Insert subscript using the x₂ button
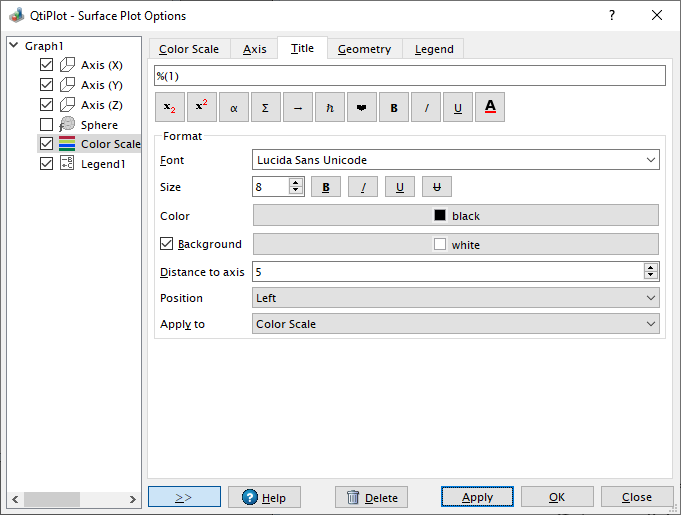This screenshot has width=681, height=515. pos(170,107)
